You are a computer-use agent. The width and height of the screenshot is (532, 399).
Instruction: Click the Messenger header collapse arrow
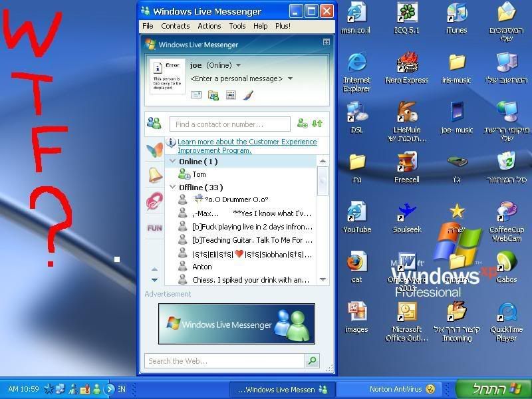[x=326, y=42]
